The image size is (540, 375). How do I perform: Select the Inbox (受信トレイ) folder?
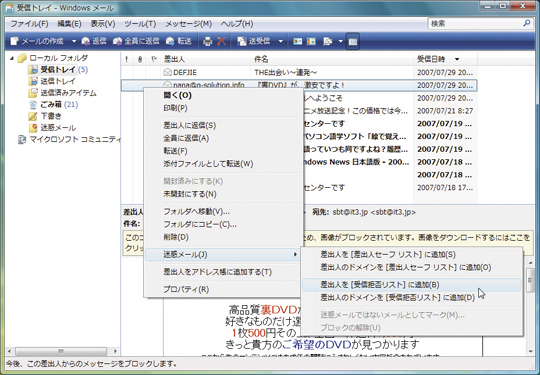coord(58,70)
